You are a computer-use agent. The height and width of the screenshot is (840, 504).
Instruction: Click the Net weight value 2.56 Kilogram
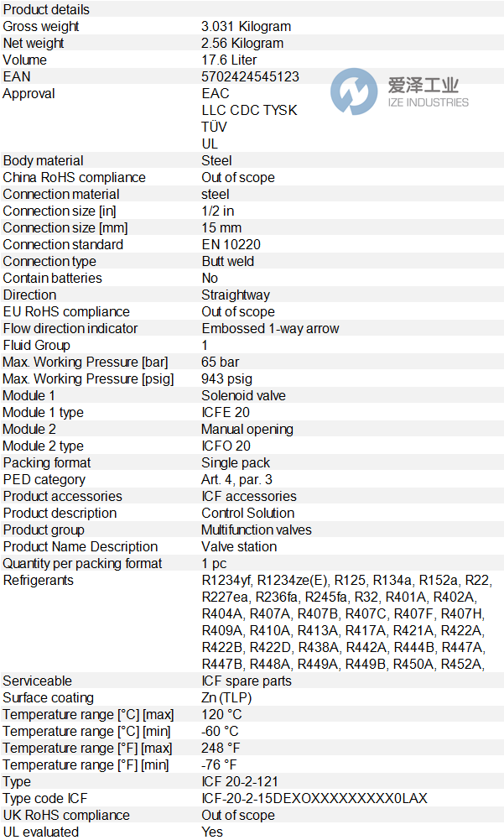242,43
